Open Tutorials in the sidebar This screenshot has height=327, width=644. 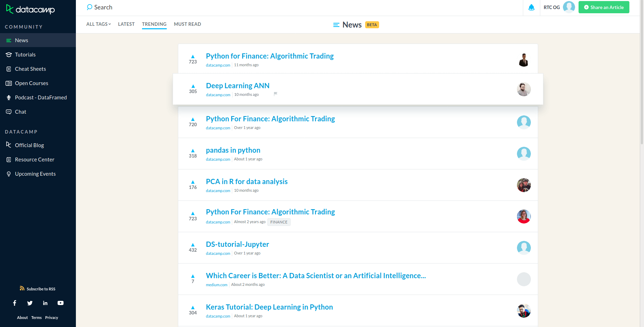(38, 54)
